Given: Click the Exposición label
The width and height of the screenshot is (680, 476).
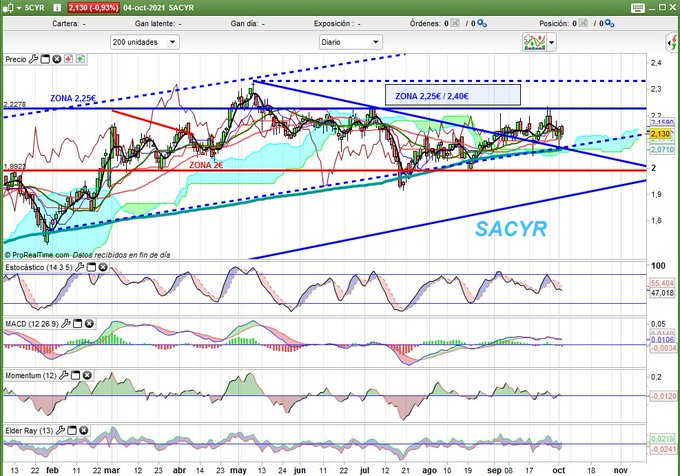Looking at the screenshot, I should click(333, 23).
